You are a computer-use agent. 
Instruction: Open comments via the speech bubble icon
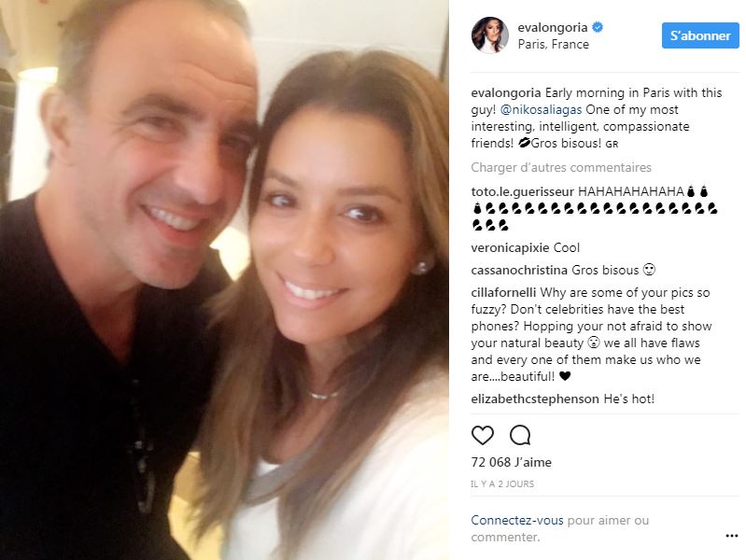(520, 435)
